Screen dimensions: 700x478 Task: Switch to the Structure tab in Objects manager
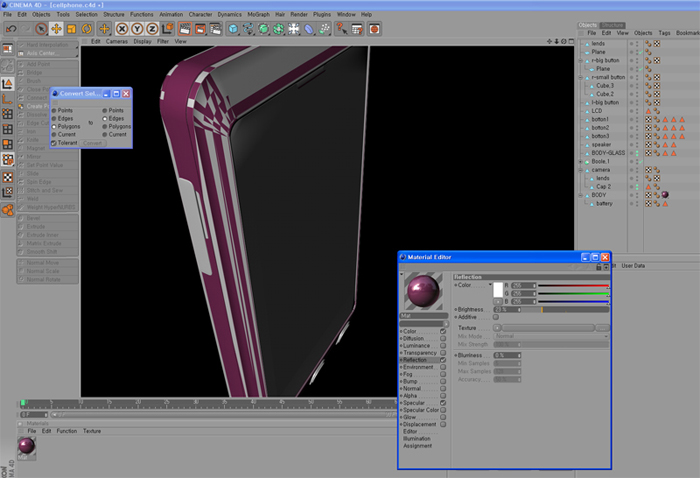tap(612, 25)
